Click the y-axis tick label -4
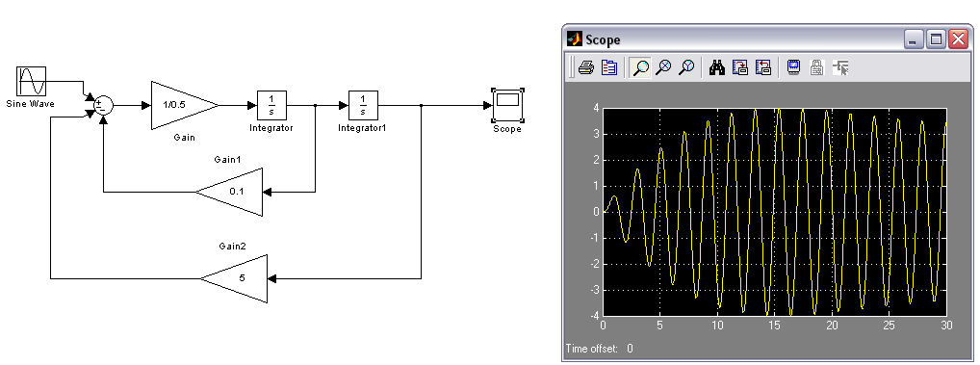 [595, 316]
